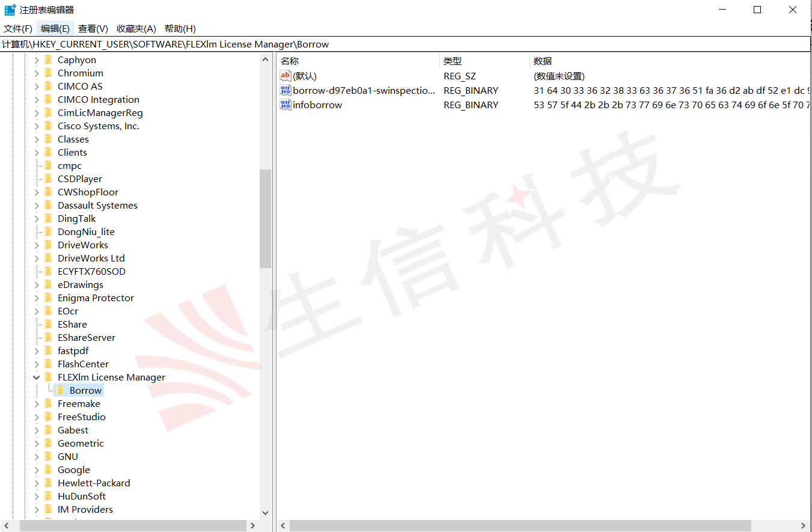
Task: Click tree pane horizontal scroll-right arrow
Action: point(252,525)
